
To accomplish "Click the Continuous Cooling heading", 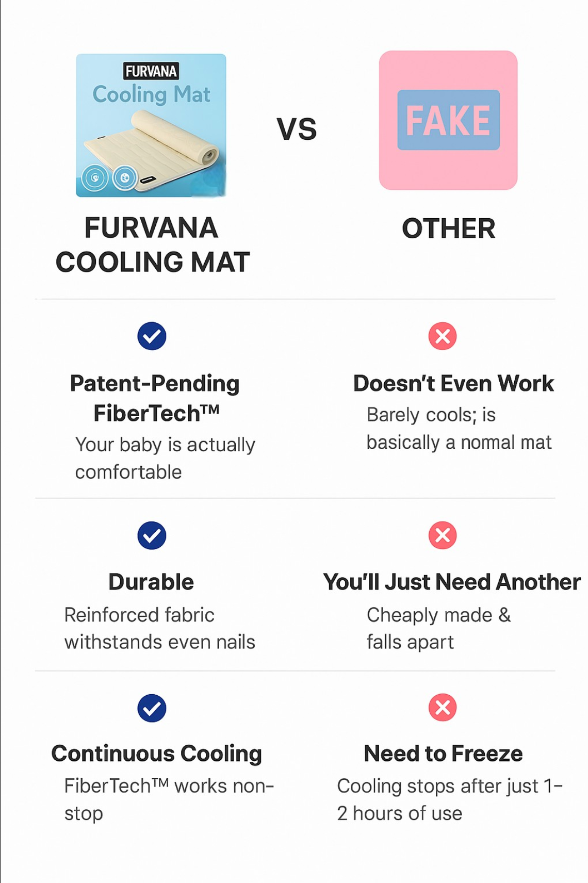I will [157, 754].
